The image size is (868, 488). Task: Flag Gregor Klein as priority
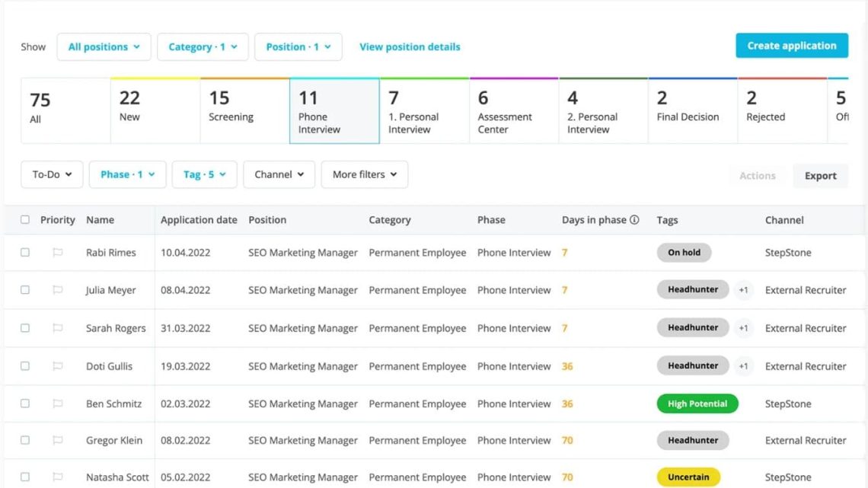[x=57, y=440]
